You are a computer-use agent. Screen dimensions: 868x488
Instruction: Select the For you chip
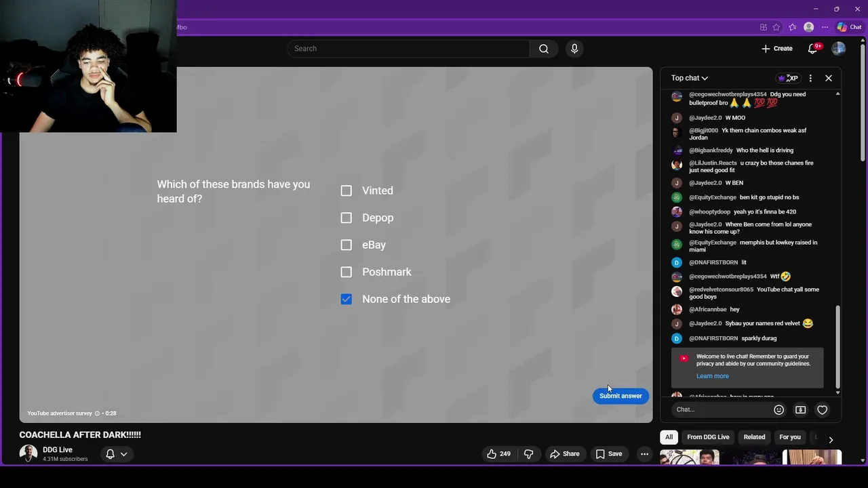[790, 437]
